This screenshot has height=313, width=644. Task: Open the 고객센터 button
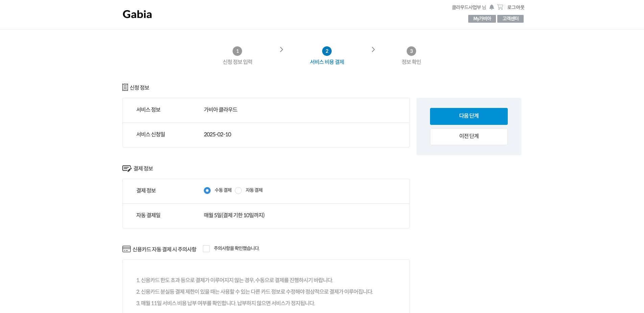(510, 19)
